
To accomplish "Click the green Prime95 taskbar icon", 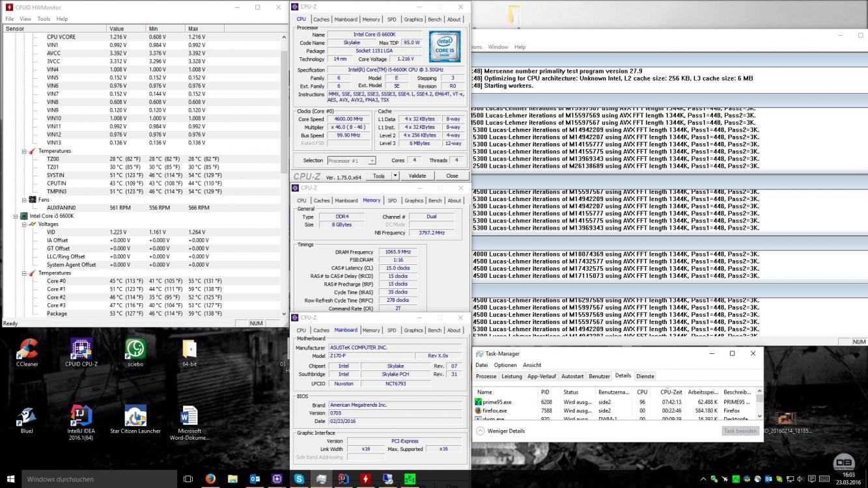I will tap(410, 479).
